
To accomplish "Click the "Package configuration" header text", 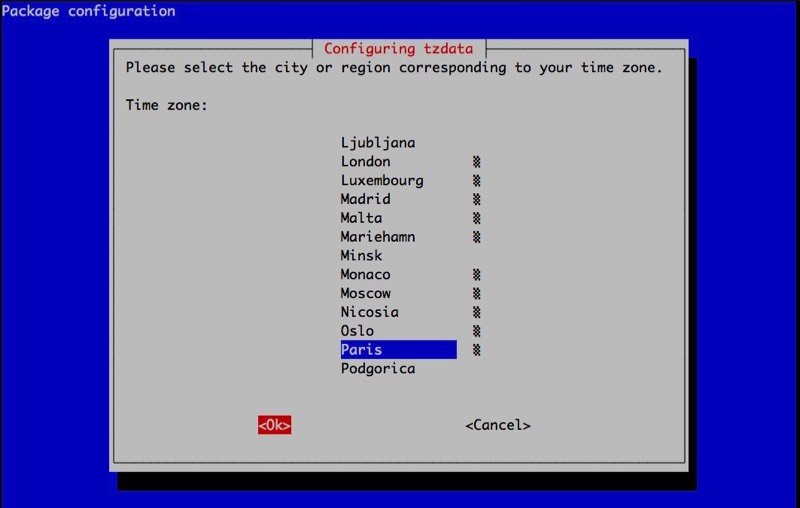I will (88, 12).
